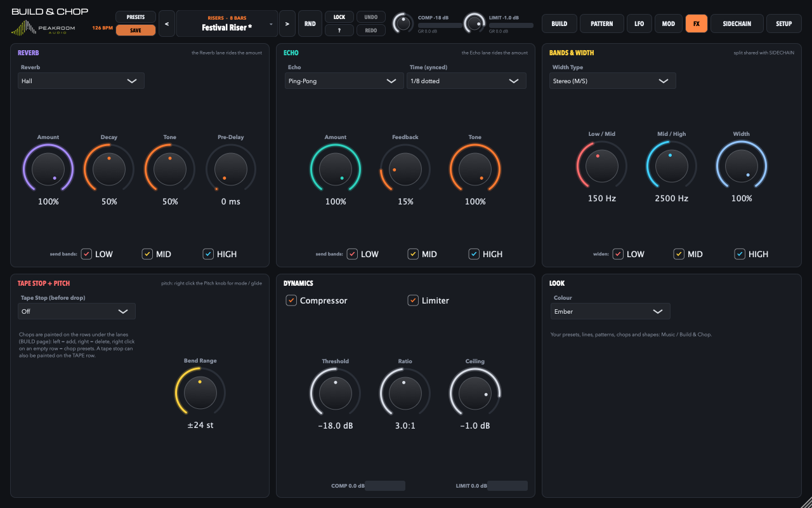812x508 pixels.
Task: Open the Colour Ember dropdown
Action: pyautogui.click(x=610, y=311)
